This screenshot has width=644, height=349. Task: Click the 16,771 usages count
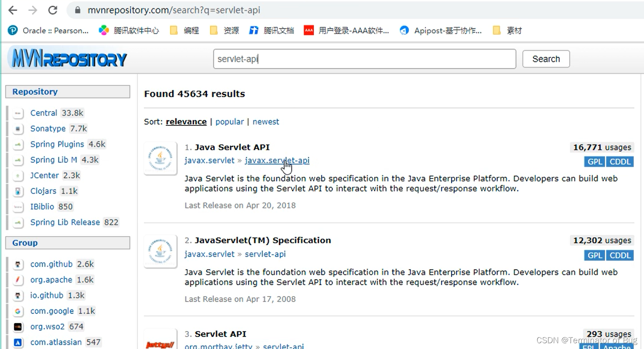(602, 147)
